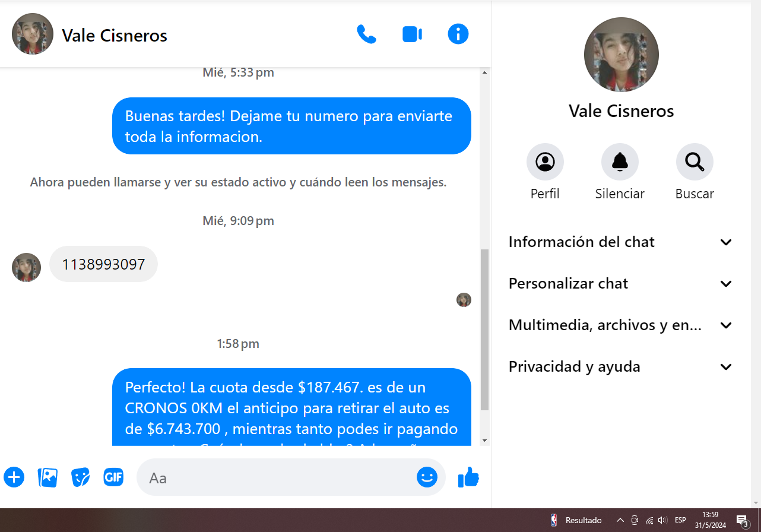The height and width of the screenshot is (532, 761).
Task: Expand Personalizar chat section
Action: click(620, 284)
